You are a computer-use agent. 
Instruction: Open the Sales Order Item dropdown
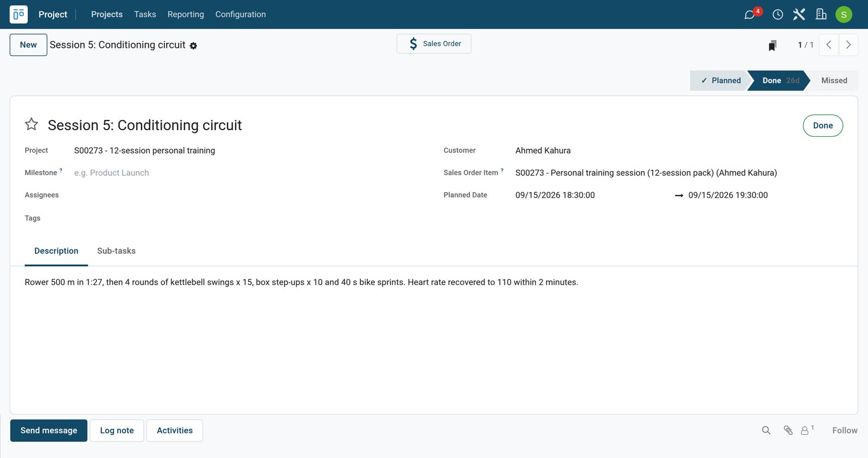coord(679,173)
